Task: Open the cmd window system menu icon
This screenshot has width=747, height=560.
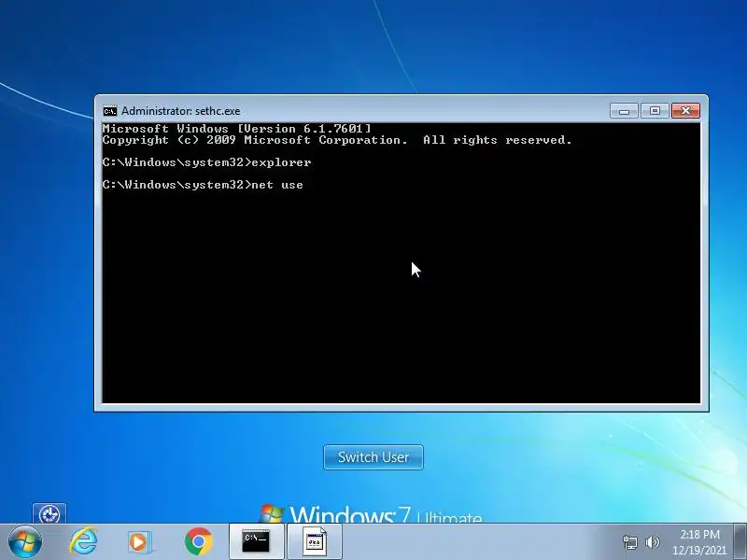Action: [x=110, y=111]
